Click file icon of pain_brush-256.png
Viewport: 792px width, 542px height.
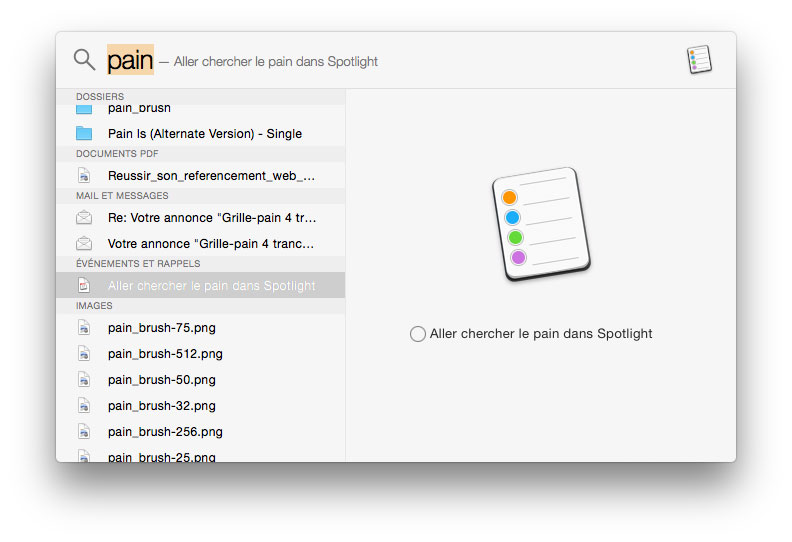coord(84,432)
